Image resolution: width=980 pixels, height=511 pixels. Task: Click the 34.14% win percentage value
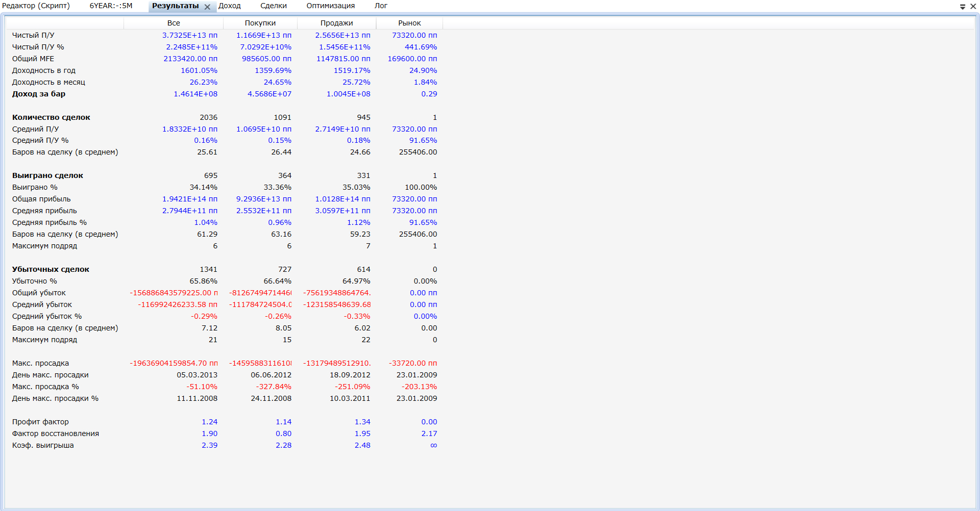204,187
